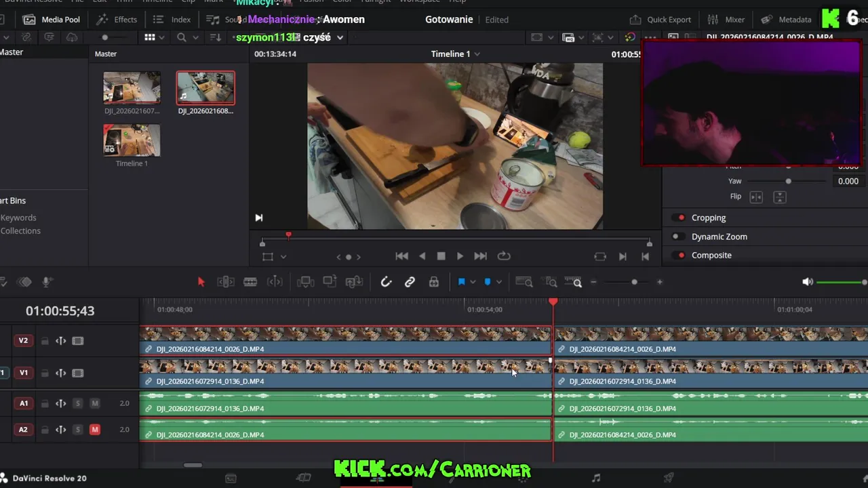Click the Custom Zoom icon
The width and height of the screenshot is (868, 488).
[x=574, y=282]
